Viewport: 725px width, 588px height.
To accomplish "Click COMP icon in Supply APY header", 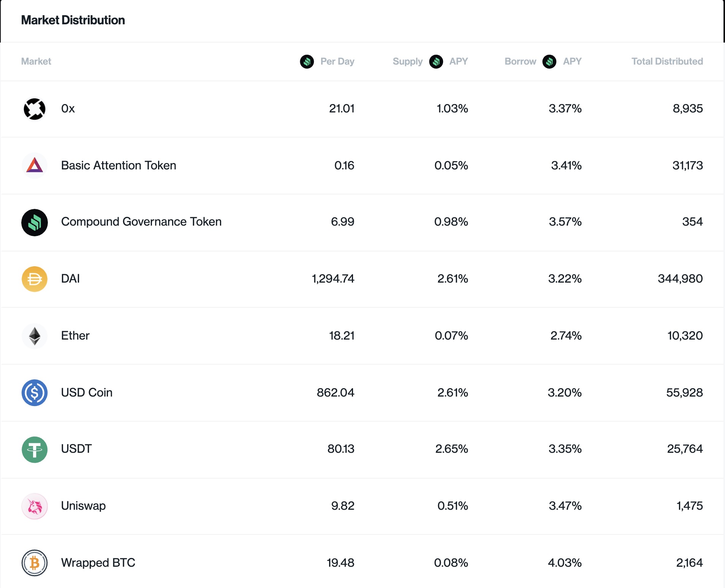I will tap(436, 61).
